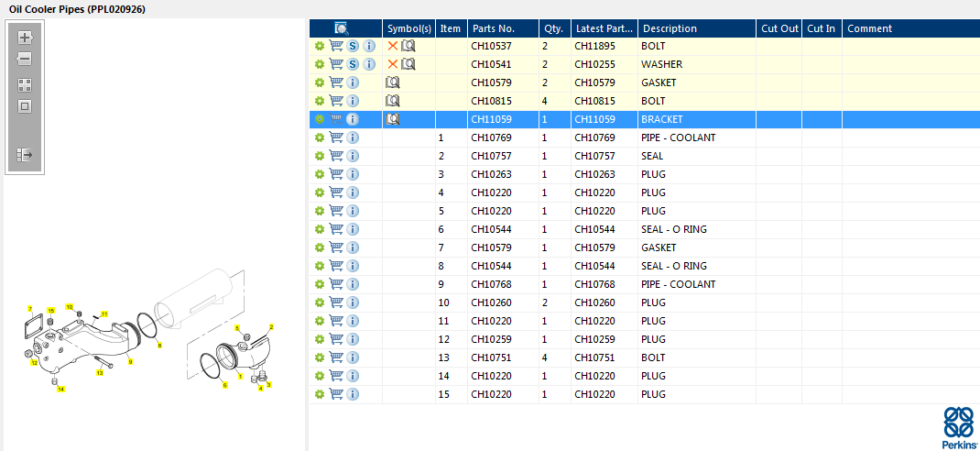
Task: Click the four-squares grid view icon
Action: coord(25,85)
